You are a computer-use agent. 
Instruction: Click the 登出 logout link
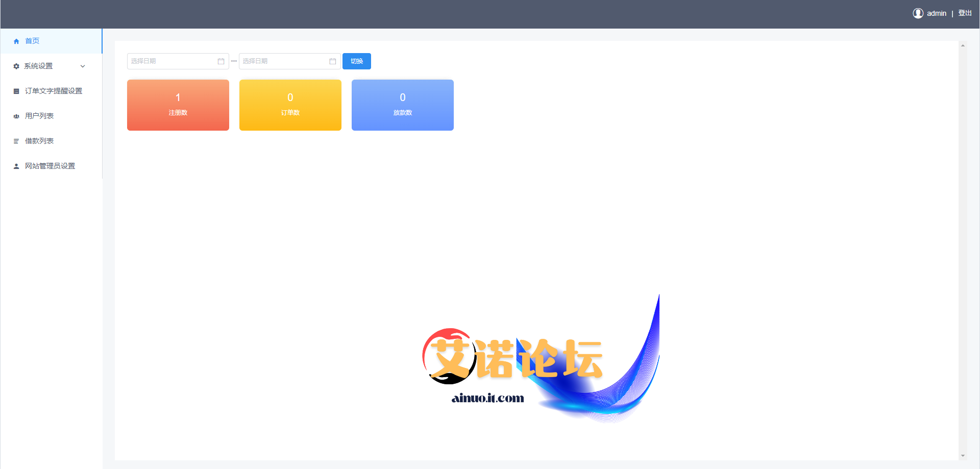pos(965,13)
